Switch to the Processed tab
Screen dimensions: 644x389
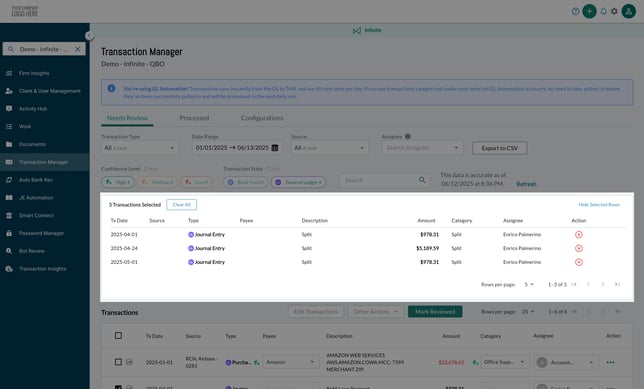coord(194,118)
